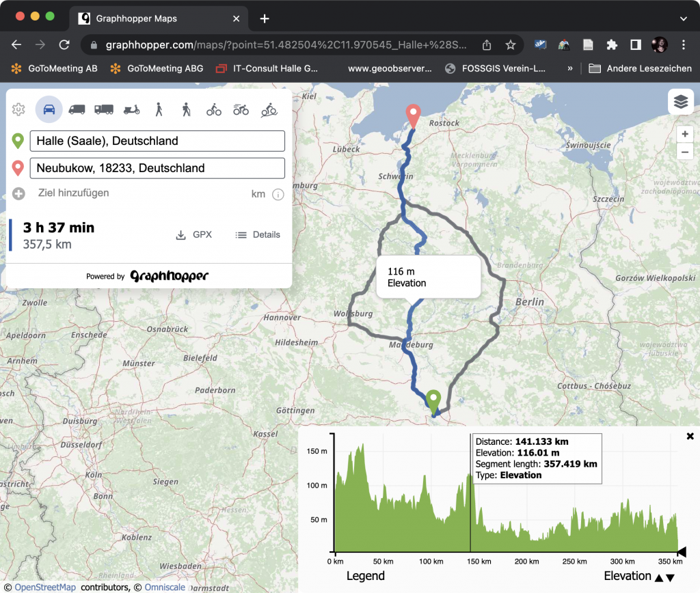Choose the pedestrian walking profile
Viewport: 700px width, 593px height.
click(x=159, y=109)
